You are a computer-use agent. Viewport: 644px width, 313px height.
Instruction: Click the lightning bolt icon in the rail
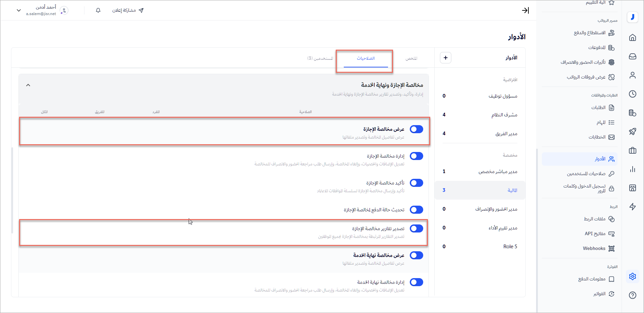pyautogui.click(x=632, y=207)
